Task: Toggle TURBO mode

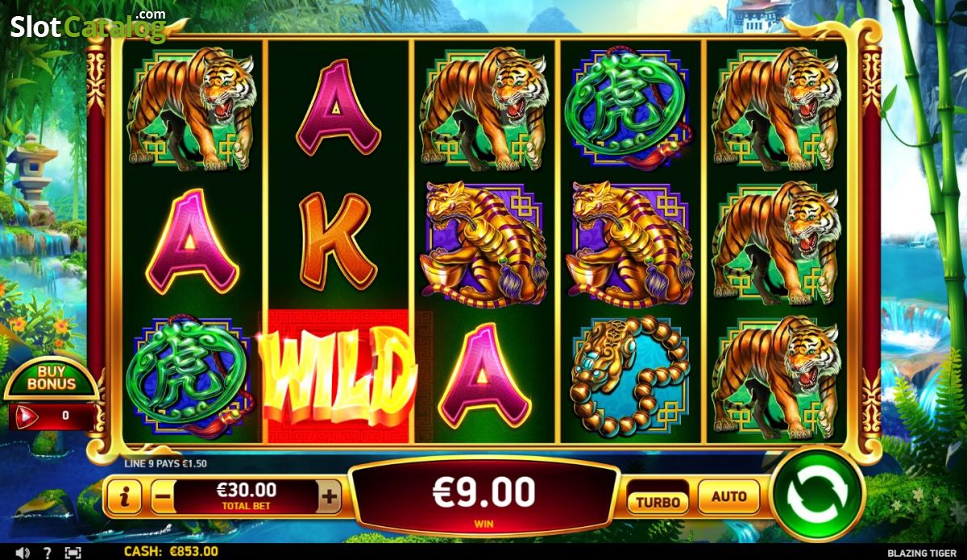Action: 658,501
